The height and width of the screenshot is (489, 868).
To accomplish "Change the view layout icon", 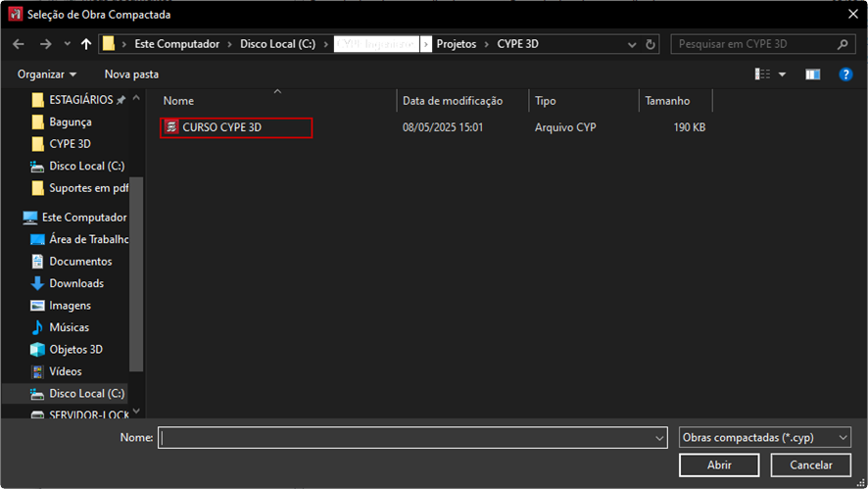I will click(x=762, y=74).
